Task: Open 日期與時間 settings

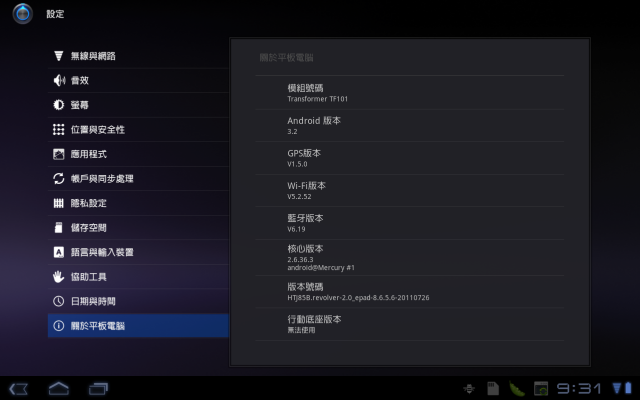Action: [138, 301]
